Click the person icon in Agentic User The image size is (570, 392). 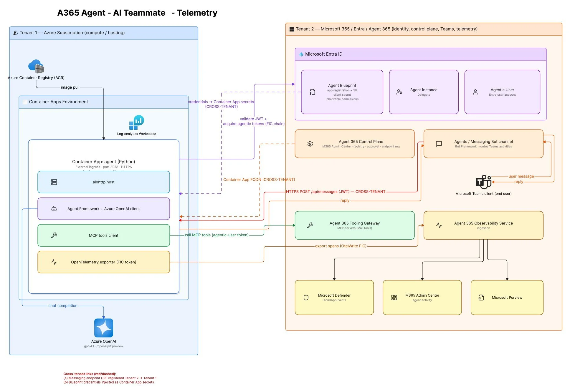point(475,92)
